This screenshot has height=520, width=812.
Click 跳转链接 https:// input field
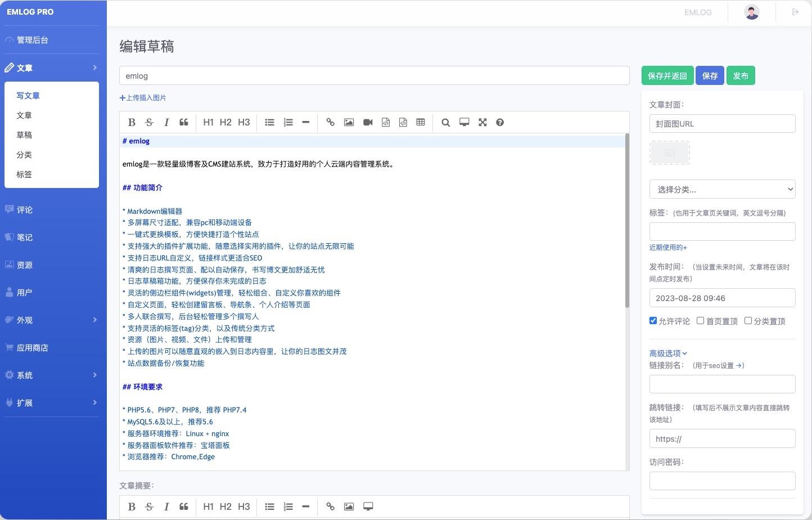[x=722, y=438]
